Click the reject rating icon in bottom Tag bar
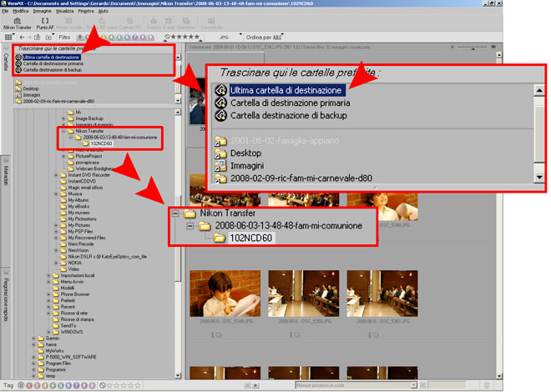 click(103, 385)
